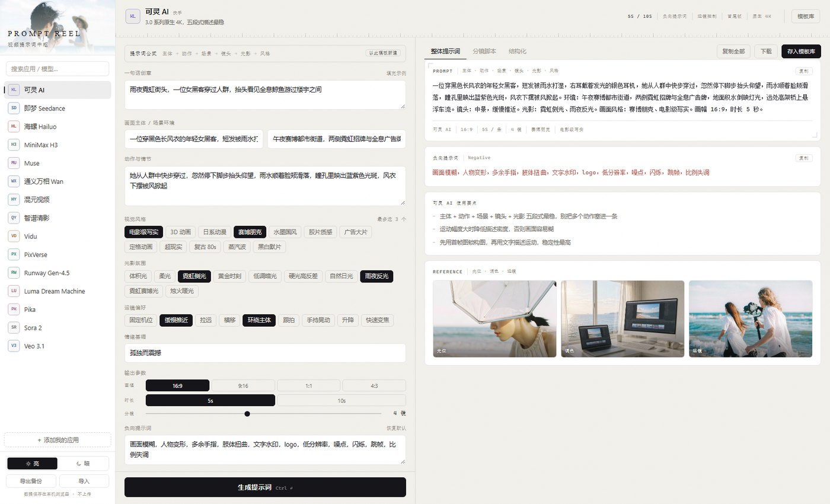830x504 pixels.
Task: Click the 复制全部 button
Action: (733, 52)
